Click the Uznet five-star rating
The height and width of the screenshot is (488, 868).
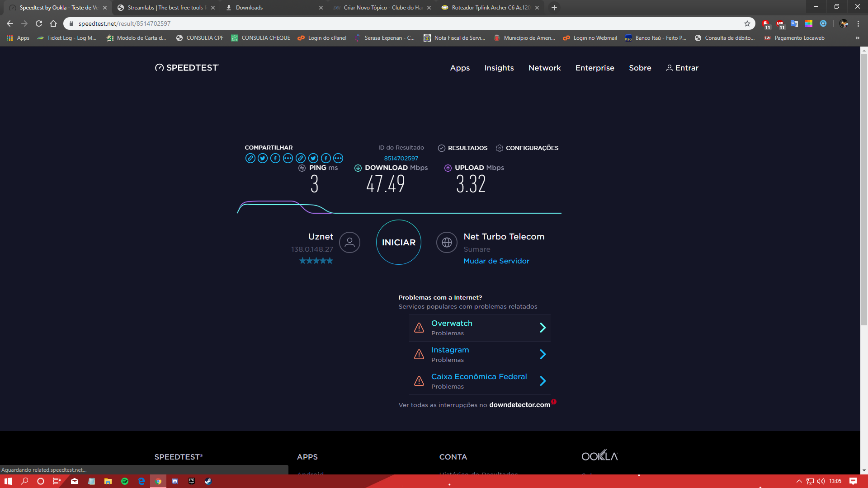pos(316,261)
